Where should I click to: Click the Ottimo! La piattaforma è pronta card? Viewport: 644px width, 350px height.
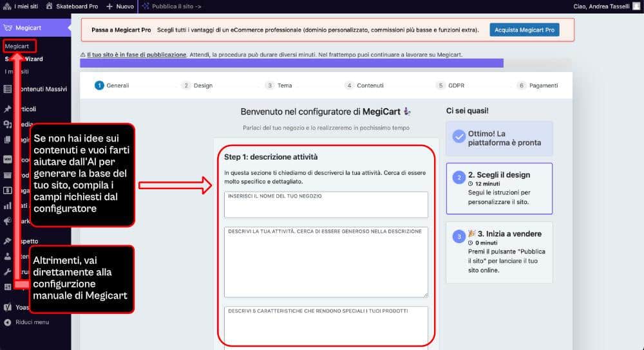click(x=499, y=138)
